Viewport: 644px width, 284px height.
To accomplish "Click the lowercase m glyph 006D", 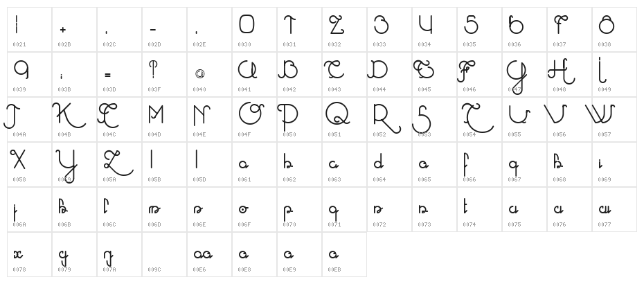I will pos(164,210).
